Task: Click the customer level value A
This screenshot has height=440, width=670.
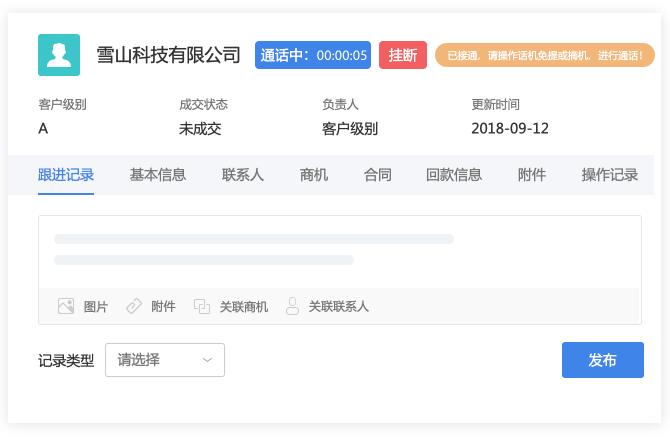Action: [x=43, y=128]
